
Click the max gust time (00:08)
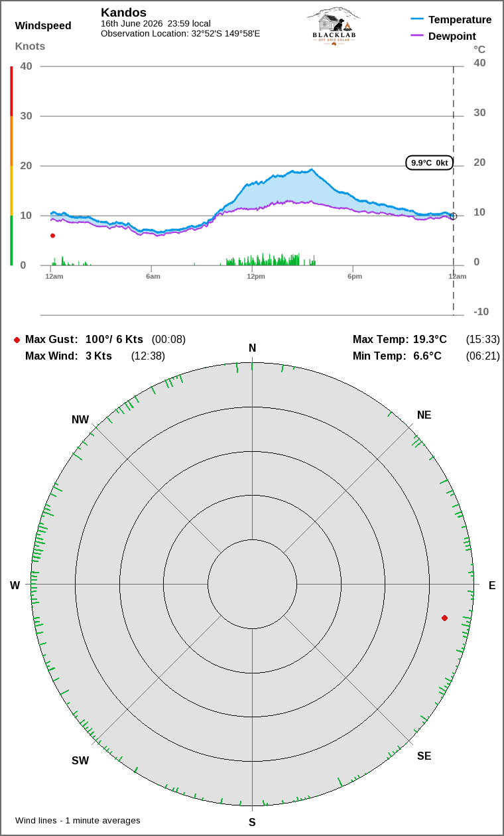(x=168, y=340)
